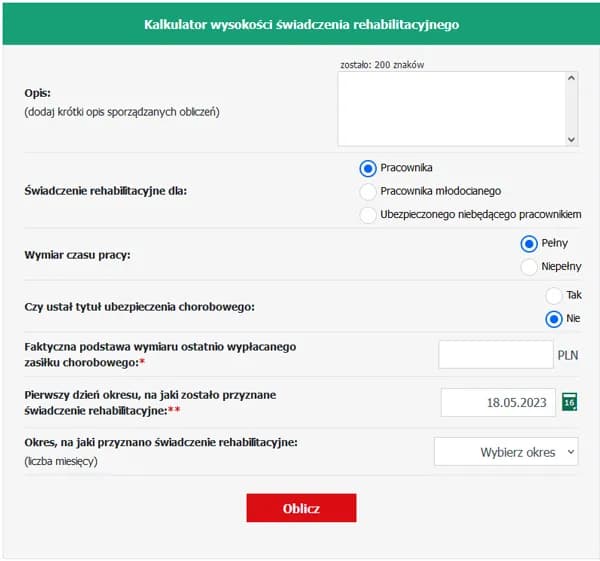
Task: Choose Pracownika młodocianego option
Action: click(x=367, y=191)
